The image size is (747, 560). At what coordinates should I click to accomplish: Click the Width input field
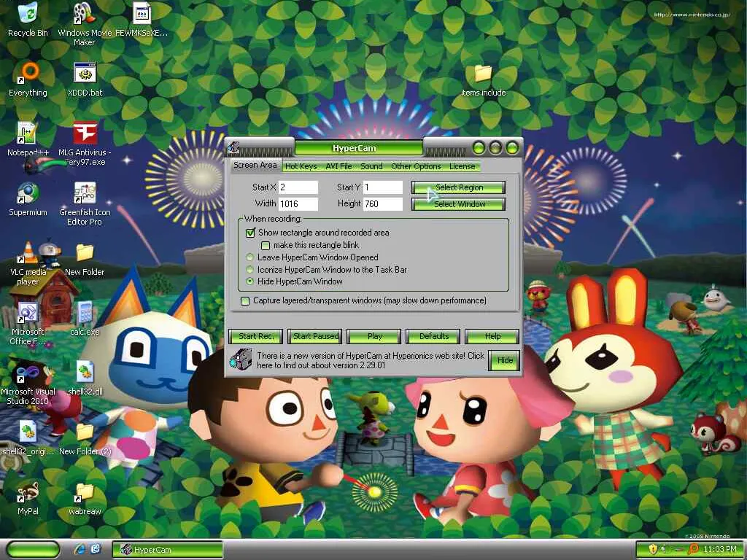pyautogui.click(x=298, y=204)
